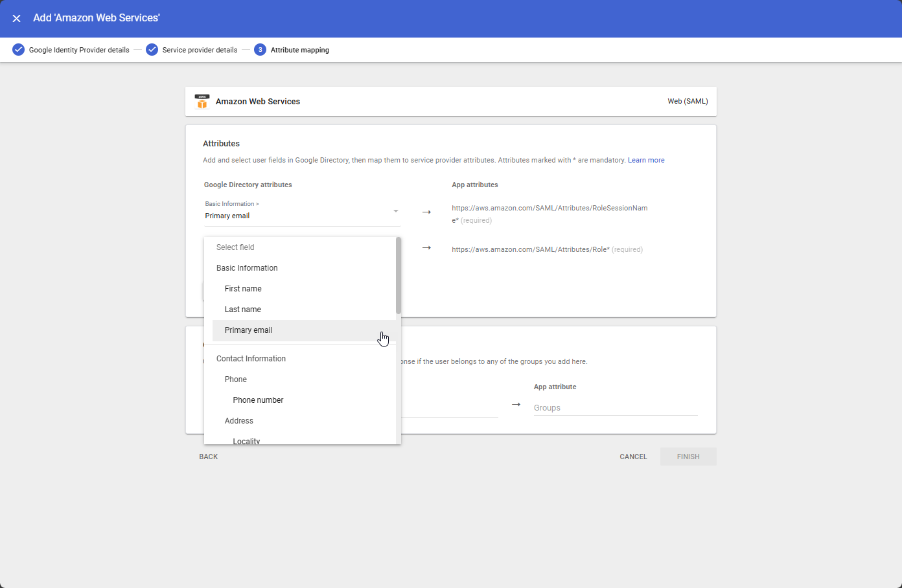Click the Groups app attribute field
This screenshot has height=588, width=902.
point(616,408)
